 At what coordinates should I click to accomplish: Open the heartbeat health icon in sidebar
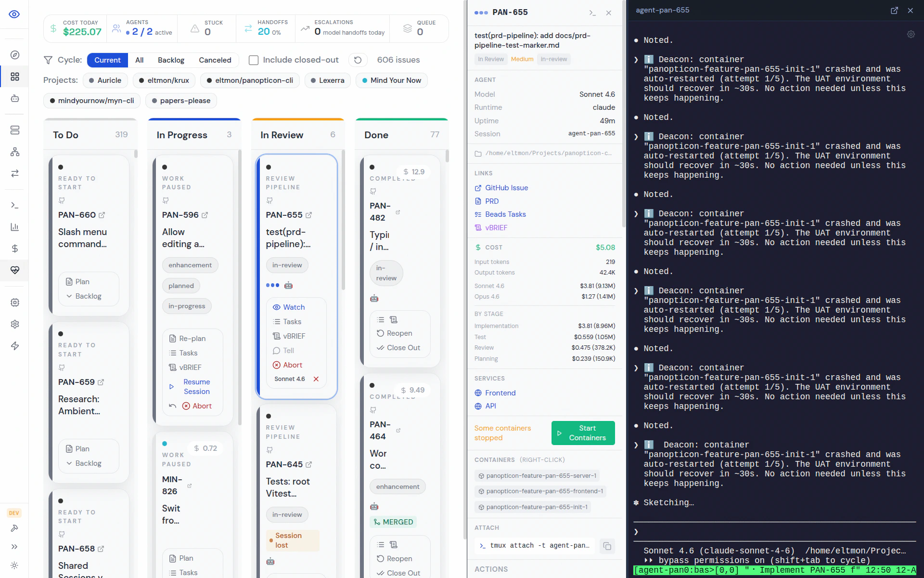click(x=15, y=270)
